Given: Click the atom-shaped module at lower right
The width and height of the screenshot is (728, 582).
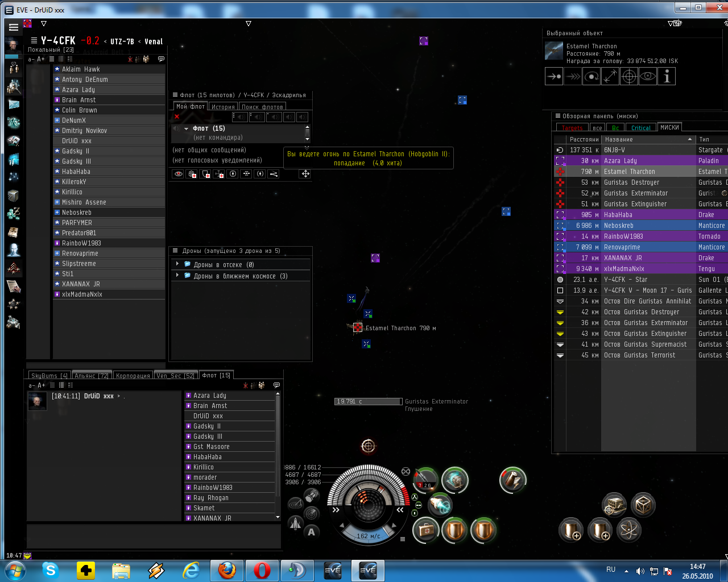Looking at the screenshot, I should (x=628, y=530).
